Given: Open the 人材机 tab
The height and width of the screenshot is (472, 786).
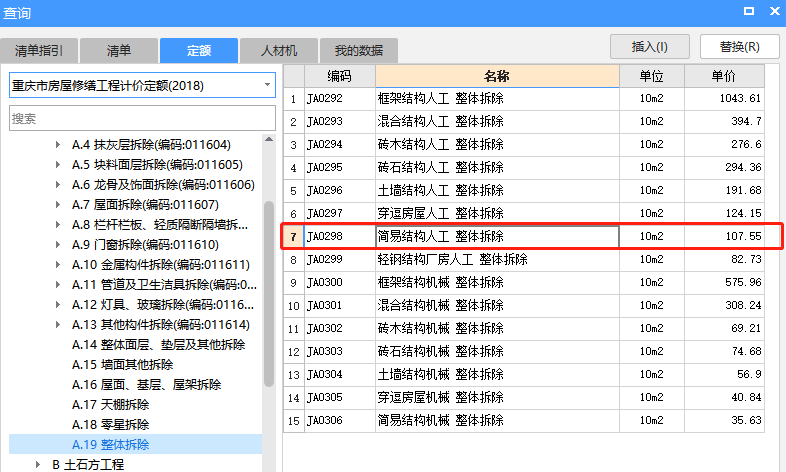Looking at the screenshot, I should (x=279, y=51).
